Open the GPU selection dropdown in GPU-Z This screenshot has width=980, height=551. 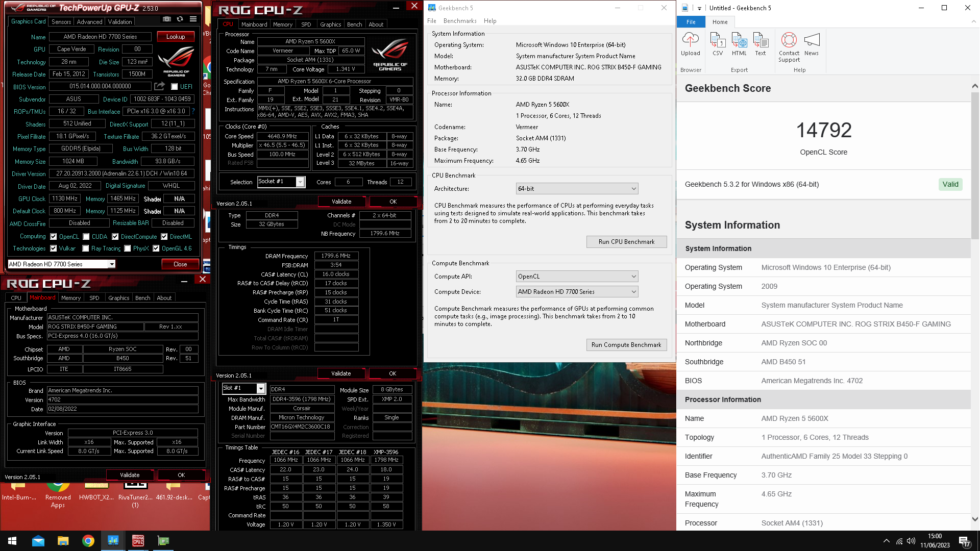[x=111, y=264]
